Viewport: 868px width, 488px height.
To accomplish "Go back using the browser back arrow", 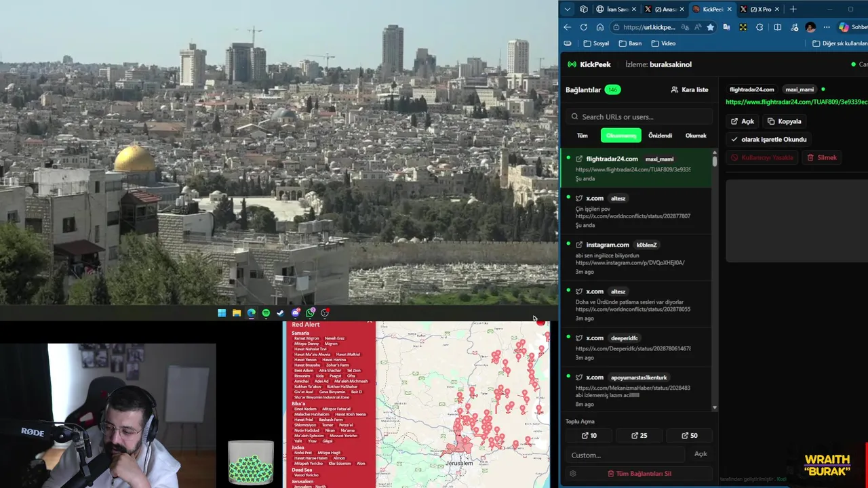I will coord(568,27).
